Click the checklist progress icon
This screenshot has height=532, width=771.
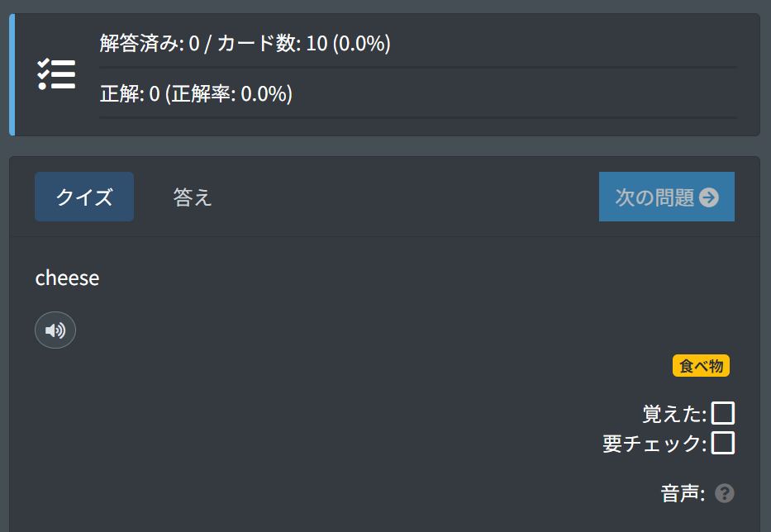[x=56, y=74]
